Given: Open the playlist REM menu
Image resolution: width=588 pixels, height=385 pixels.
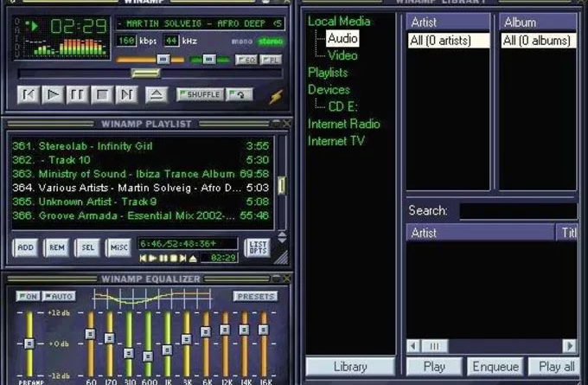Looking at the screenshot, I should tap(56, 247).
